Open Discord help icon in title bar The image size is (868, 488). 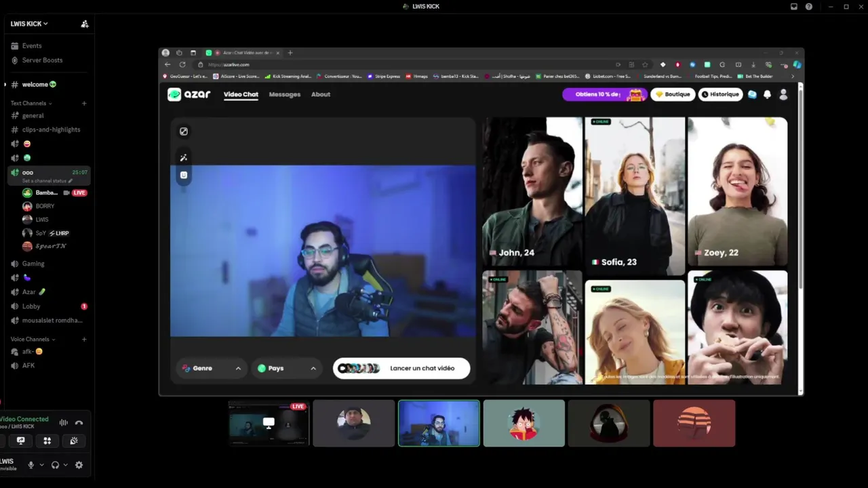click(x=809, y=6)
